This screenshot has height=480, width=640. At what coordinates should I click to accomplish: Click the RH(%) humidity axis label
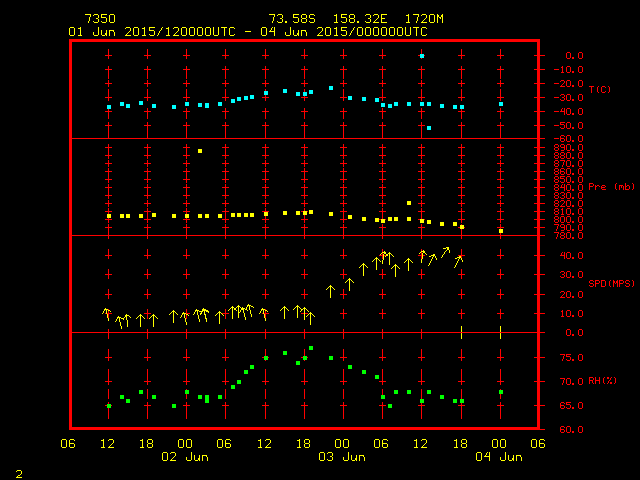(x=599, y=381)
